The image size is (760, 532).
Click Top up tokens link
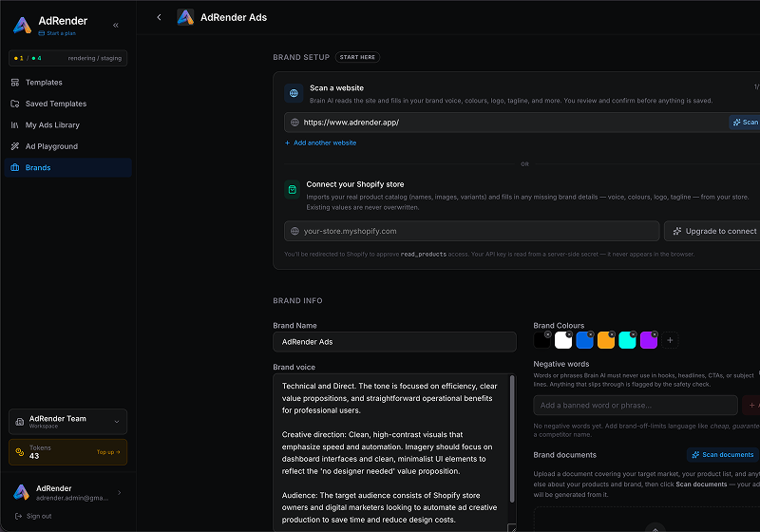pos(108,452)
